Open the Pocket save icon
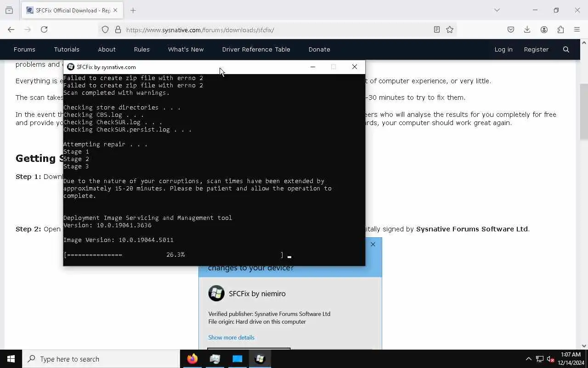Viewport: 588px width, 368px height. 511,29
